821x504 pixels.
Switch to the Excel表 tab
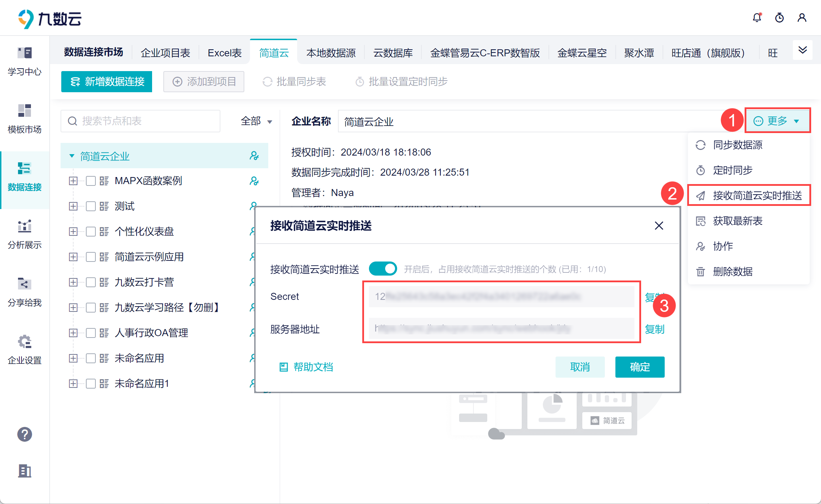[224, 53]
